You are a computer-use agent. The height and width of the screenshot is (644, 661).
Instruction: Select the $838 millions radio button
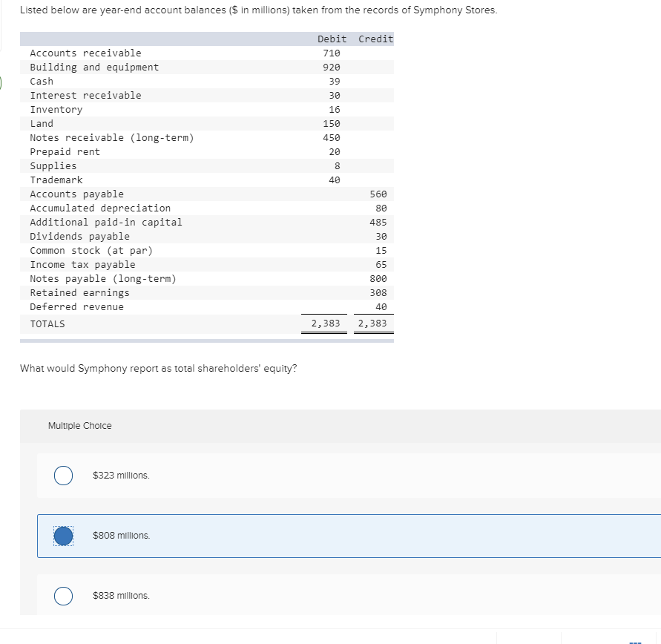[x=63, y=595]
